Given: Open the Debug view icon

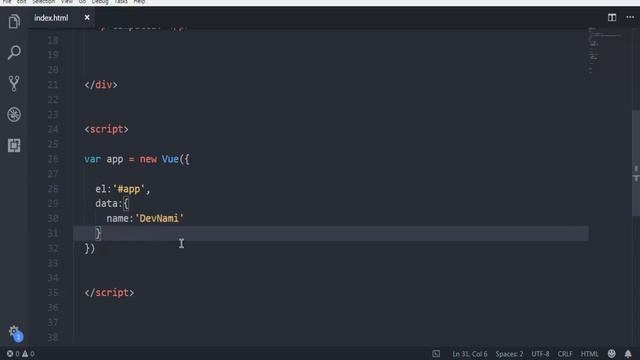Looking at the screenshot, I should click(14, 115).
